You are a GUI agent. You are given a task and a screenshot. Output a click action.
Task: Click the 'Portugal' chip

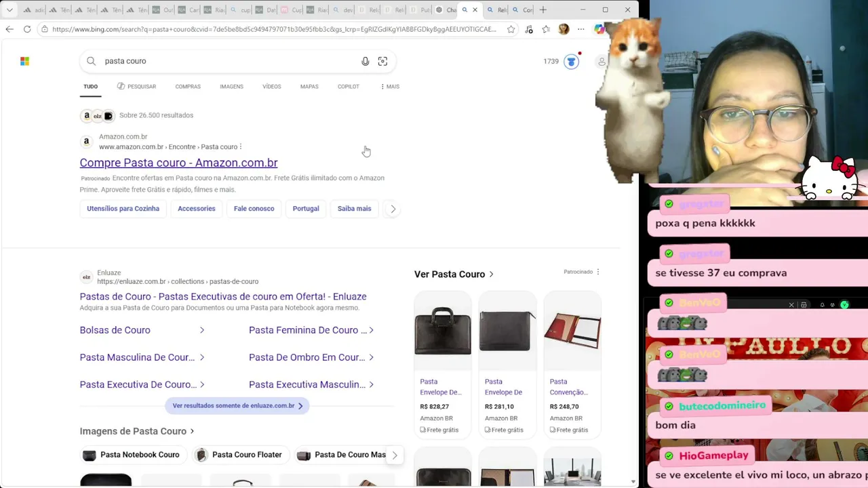click(306, 209)
